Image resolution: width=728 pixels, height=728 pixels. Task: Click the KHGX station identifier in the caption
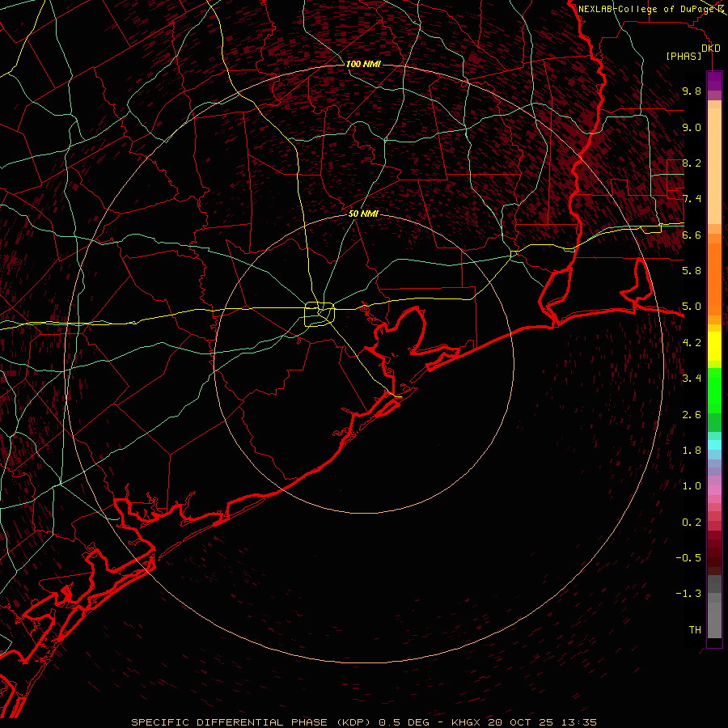[466, 722]
